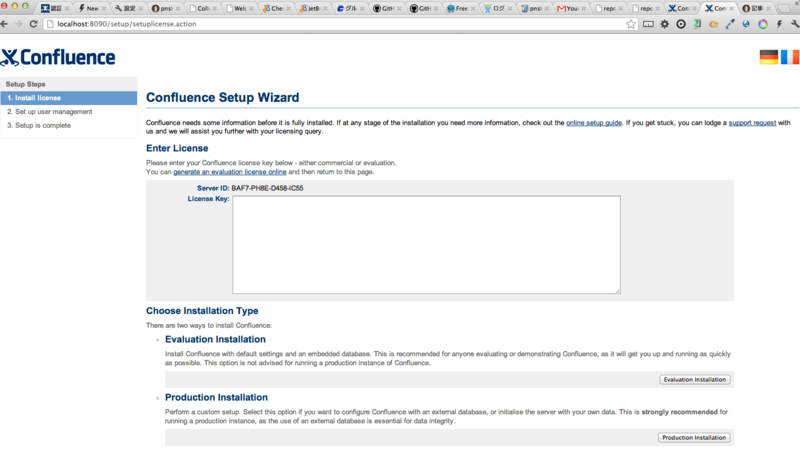This screenshot has height=456, width=800.
Task: Click the Production Installation button
Action: (694, 438)
